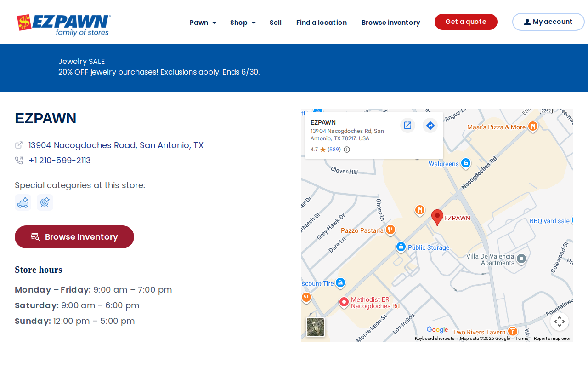This screenshot has width=588, height=368.
Task: Select the BBQ yard sale map label
Action: tap(549, 221)
